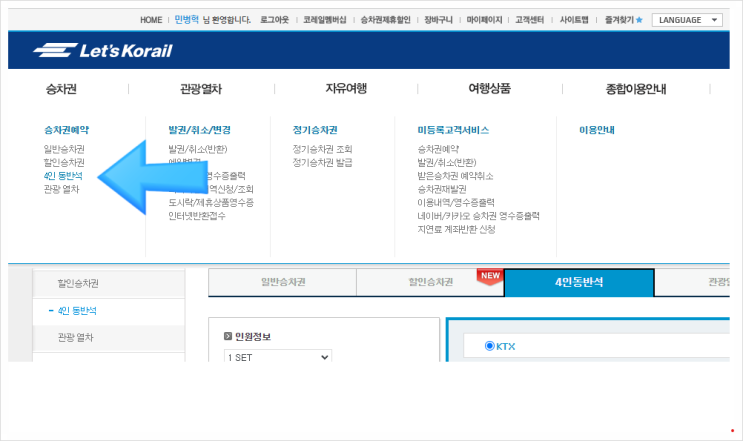Select the blue 4인동반석 tab

[x=579, y=282]
